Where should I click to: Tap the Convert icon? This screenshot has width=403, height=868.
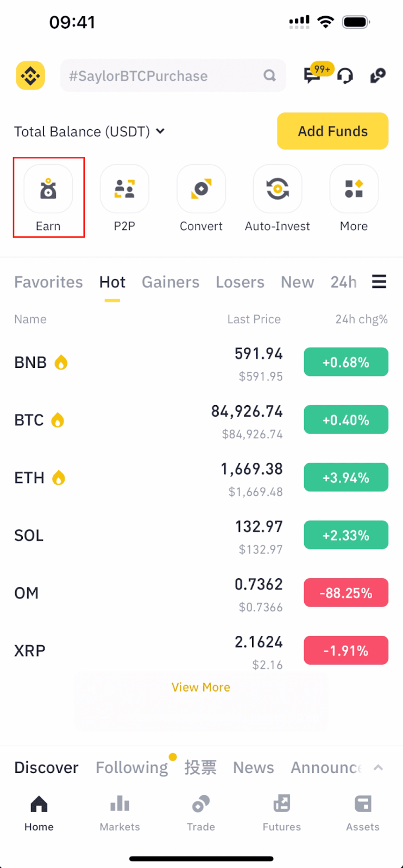201,189
